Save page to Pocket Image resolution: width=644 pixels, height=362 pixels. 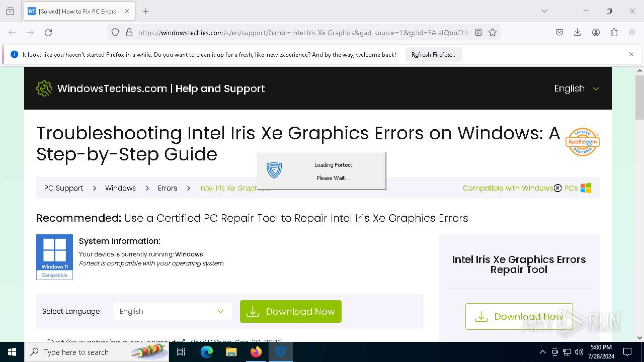point(559,32)
